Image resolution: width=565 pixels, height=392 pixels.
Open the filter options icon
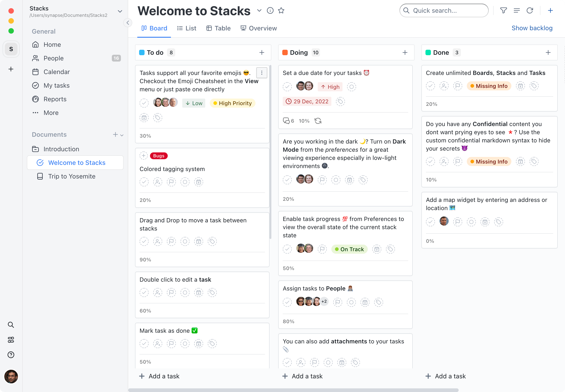[503, 10]
